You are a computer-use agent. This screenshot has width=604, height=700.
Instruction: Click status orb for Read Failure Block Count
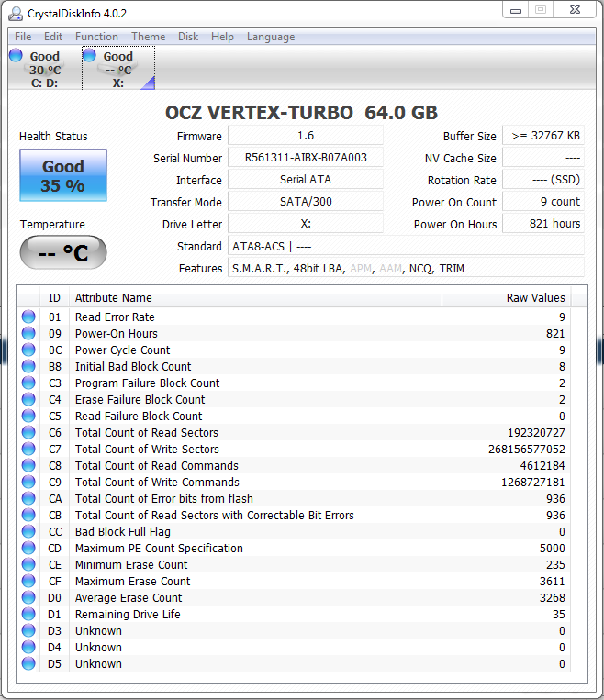[28, 416]
